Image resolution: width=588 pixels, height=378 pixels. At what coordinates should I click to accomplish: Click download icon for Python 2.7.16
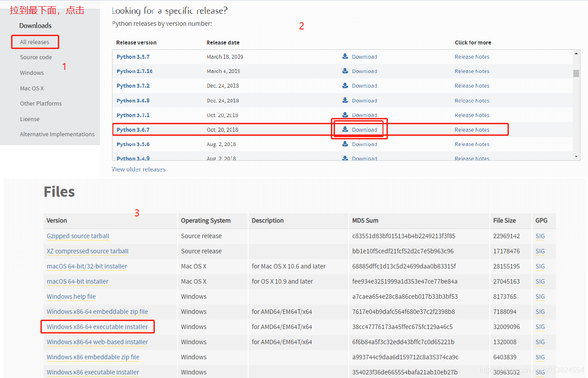345,71
